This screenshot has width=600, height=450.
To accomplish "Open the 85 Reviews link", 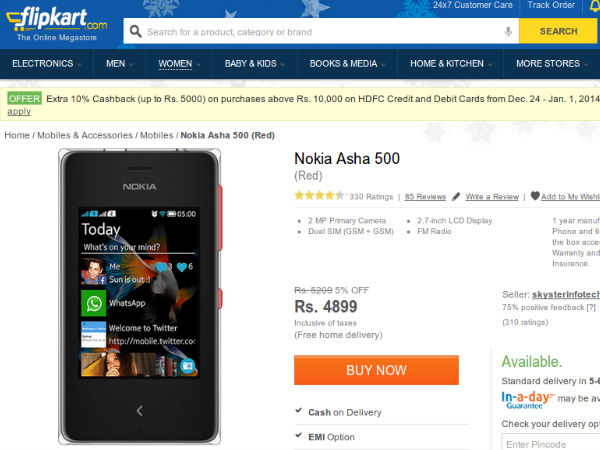I will pyautogui.click(x=425, y=197).
